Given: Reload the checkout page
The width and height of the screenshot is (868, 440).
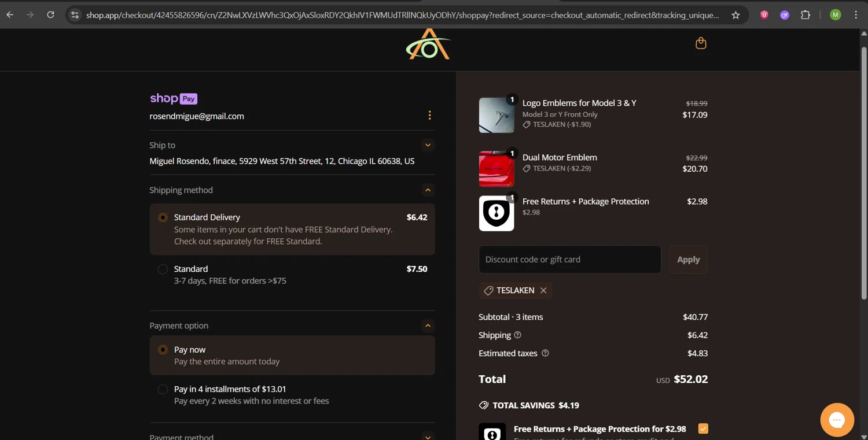Looking at the screenshot, I should [50, 15].
